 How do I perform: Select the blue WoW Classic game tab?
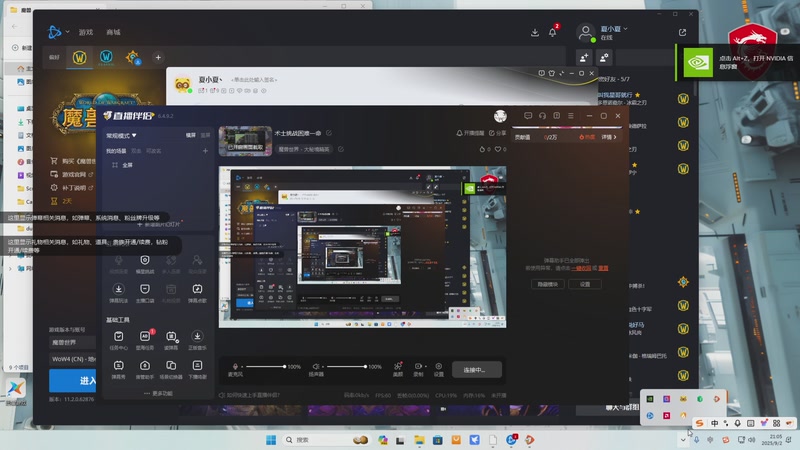click(106, 57)
